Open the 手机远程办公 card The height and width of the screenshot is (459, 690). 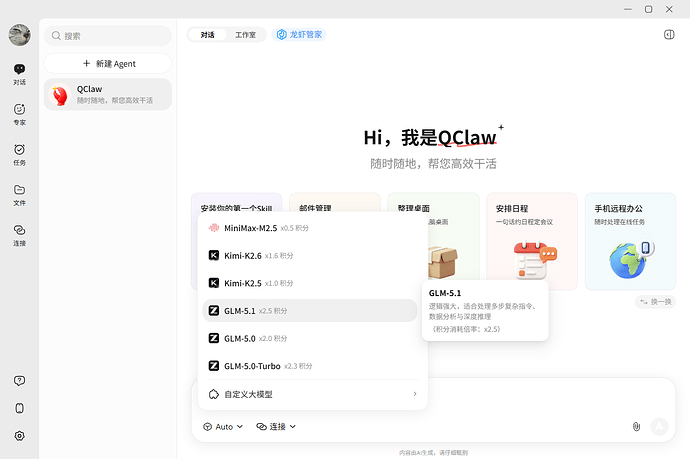pos(630,241)
